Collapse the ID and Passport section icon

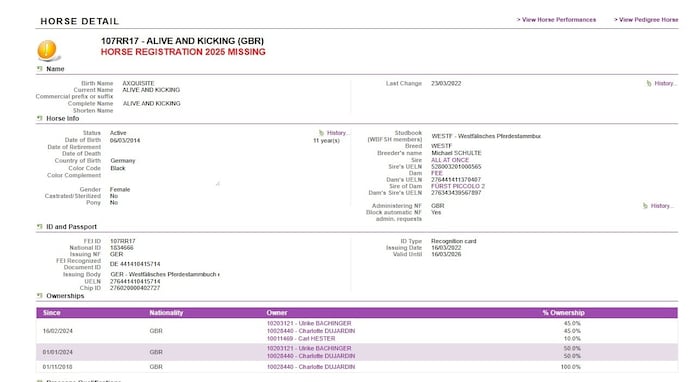(40, 227)
